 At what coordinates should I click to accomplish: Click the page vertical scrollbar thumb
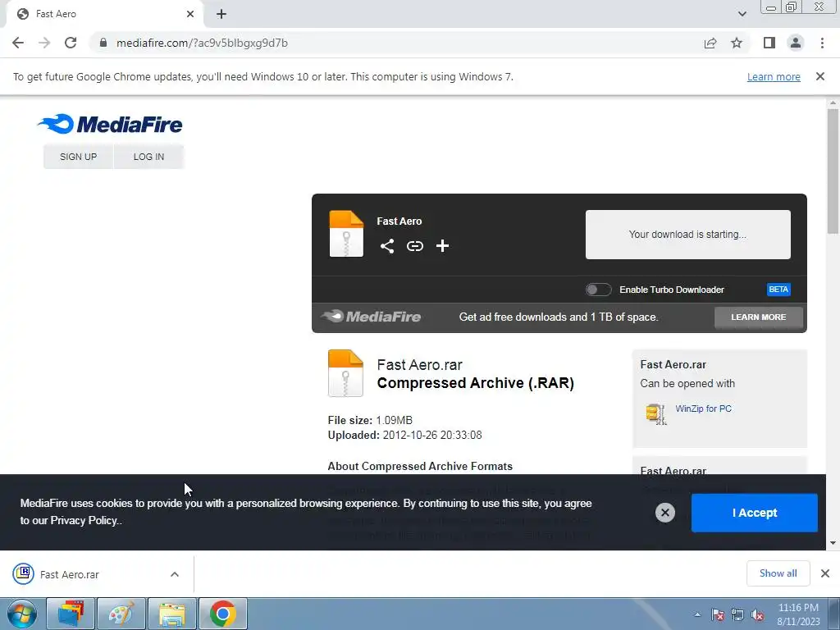click(833, 171)
